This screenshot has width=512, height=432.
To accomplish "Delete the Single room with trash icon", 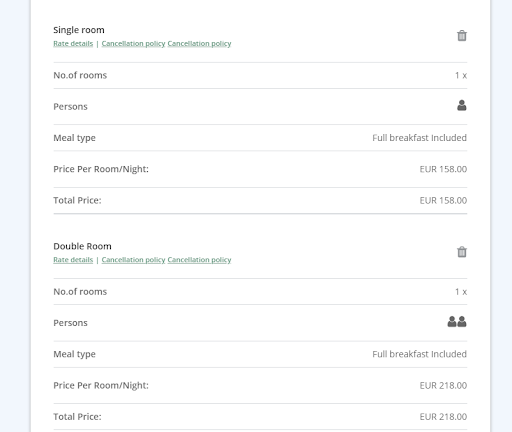I will (462, 35).
